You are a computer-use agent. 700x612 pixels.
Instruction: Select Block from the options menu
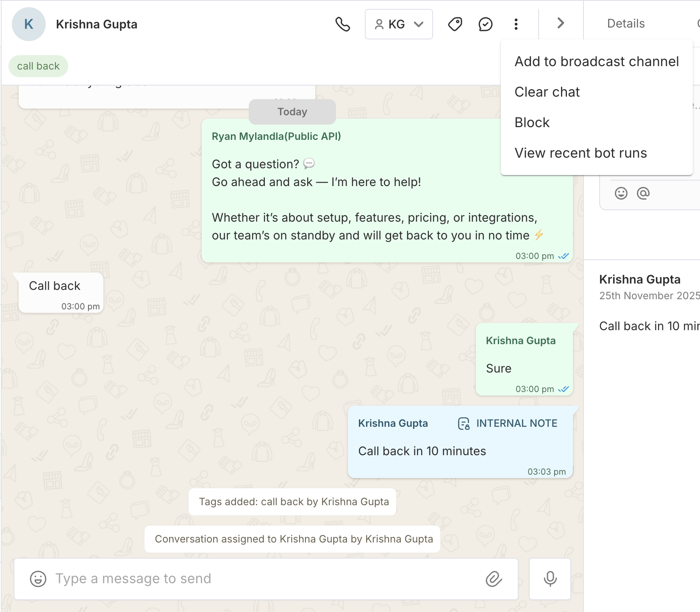[532, 122]
